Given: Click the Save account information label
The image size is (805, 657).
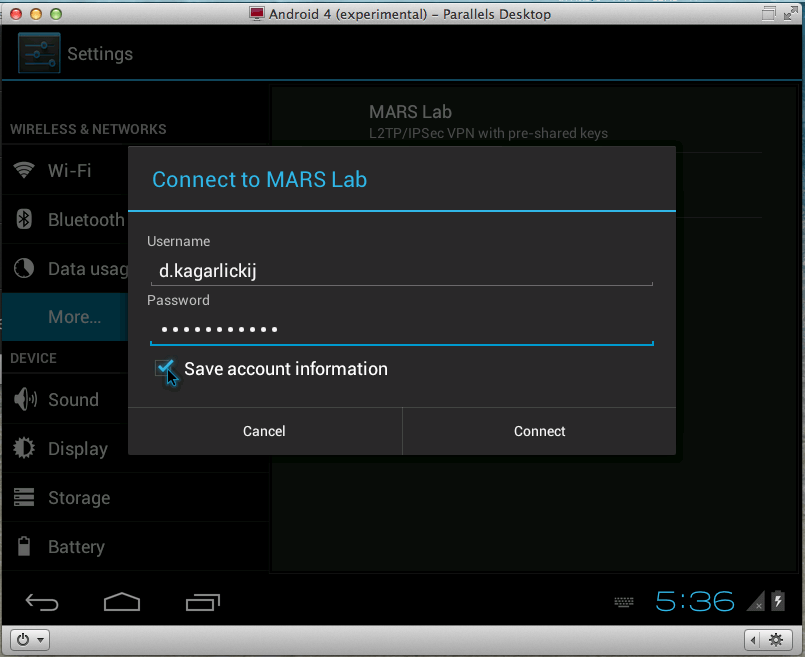Looking at the screenshot, I should coord(286,369).
